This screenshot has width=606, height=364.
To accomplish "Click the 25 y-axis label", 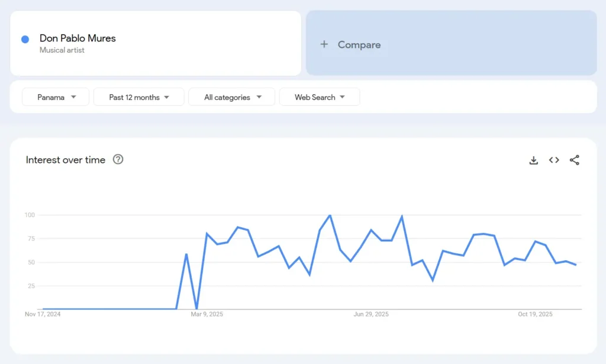I will [x=31, y=286].
